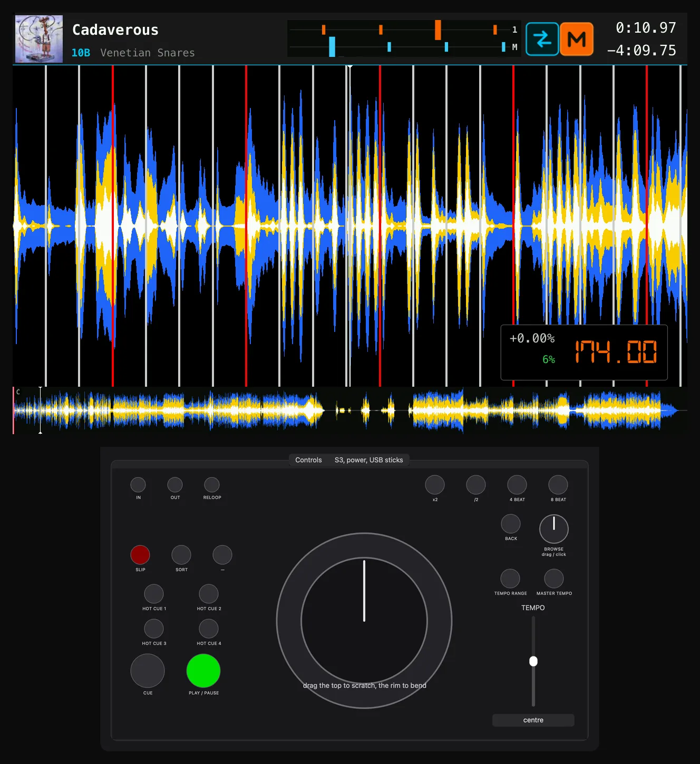
Task: Click the phase meter beat display
Action: (x=404, y=38)
